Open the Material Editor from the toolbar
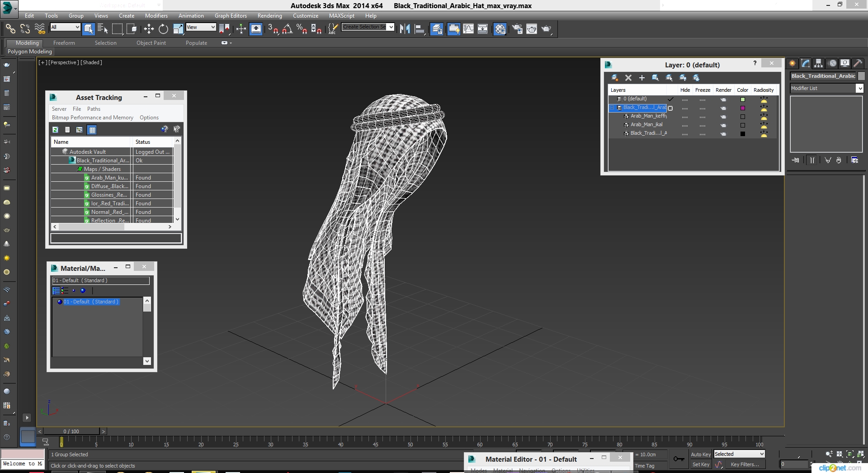Screen dimensions: 868x473 (x=500, y=29)
